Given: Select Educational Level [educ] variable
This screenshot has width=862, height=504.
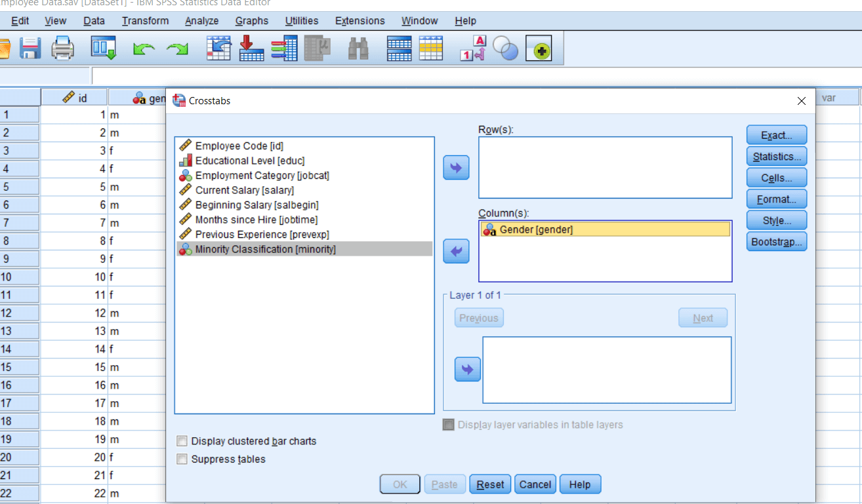Looking at the screenshot, I should [x=304, y=161].
